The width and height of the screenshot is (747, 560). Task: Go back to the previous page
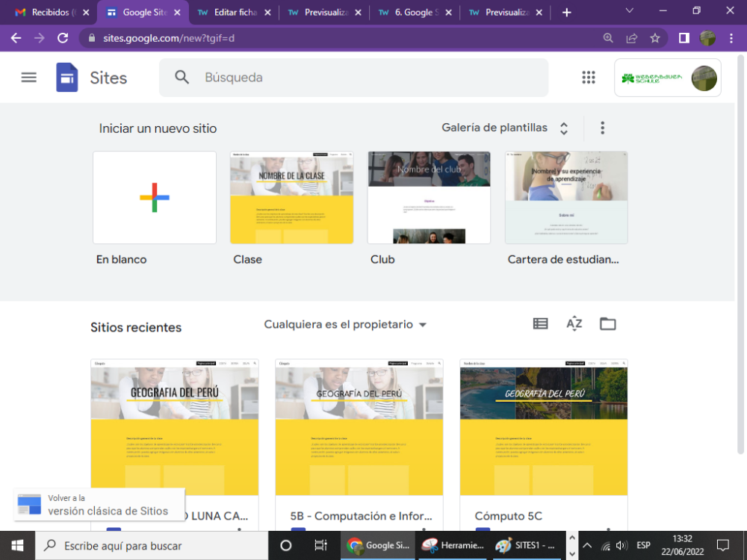(x=16, y=38)
